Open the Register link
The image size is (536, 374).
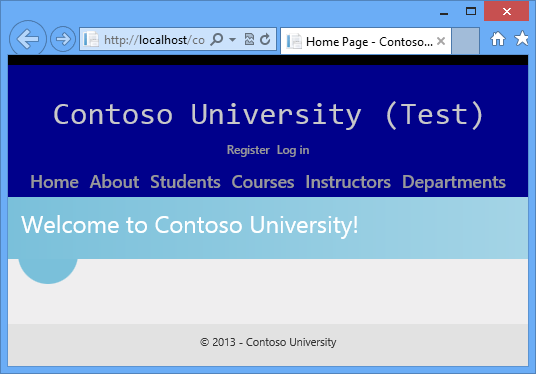click(x=248, y=150)
